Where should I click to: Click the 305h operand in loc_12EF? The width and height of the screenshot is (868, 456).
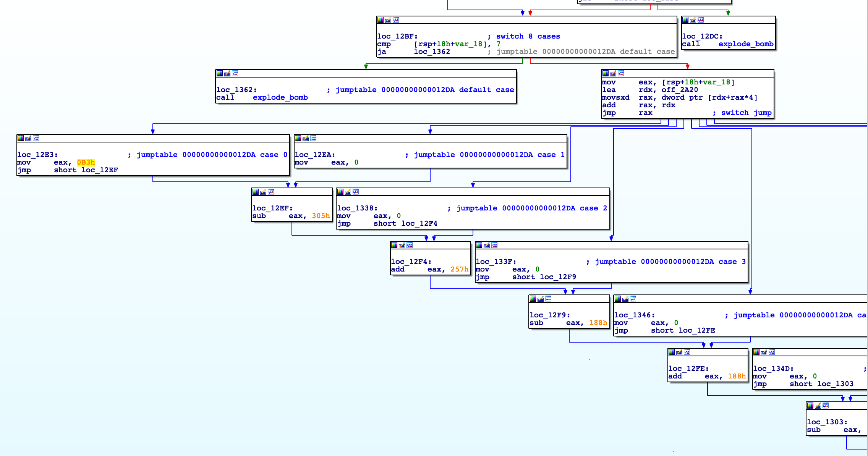pyautogui.click(x=321, y=216)
